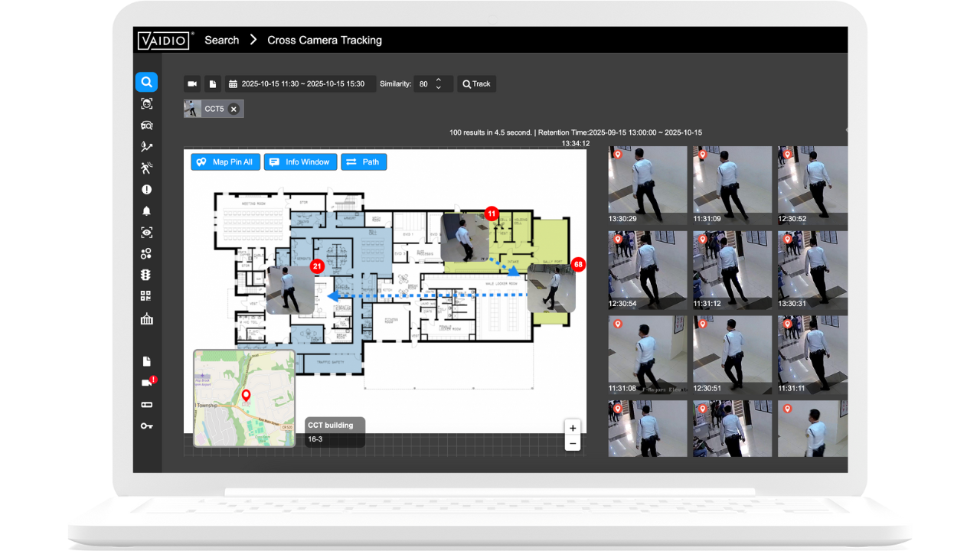The image size is (980, 551).
Task: Decrease the Similarity value with down arrow
Action: [x=439, y=88]
